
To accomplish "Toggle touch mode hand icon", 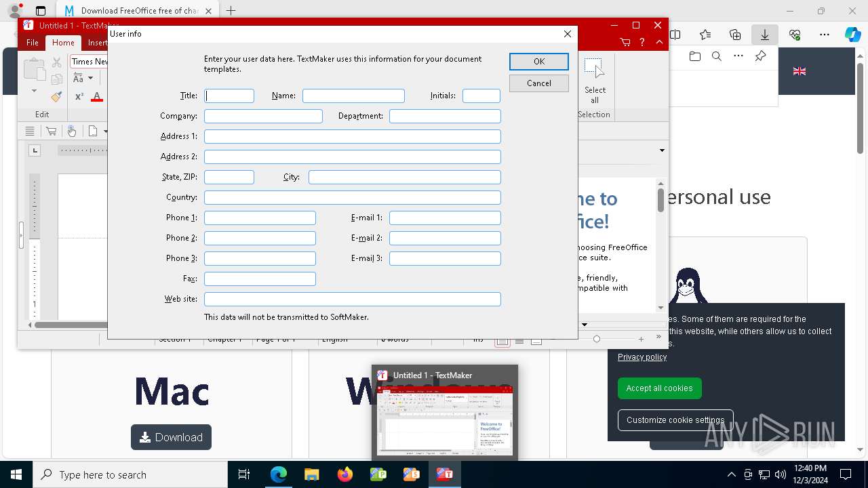I will click(x=71, y=131).
